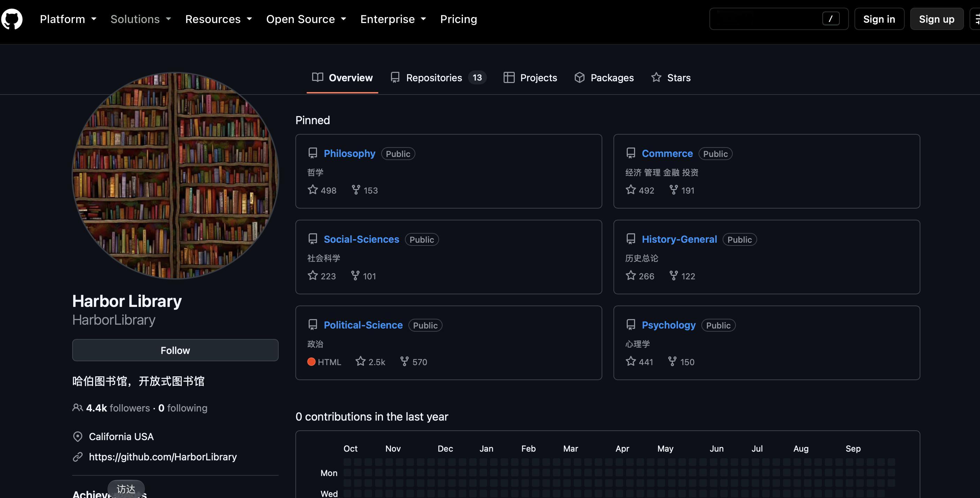Switch to the Repositories tab
This screenshot has width=980, height=498.
coord(438,78)
